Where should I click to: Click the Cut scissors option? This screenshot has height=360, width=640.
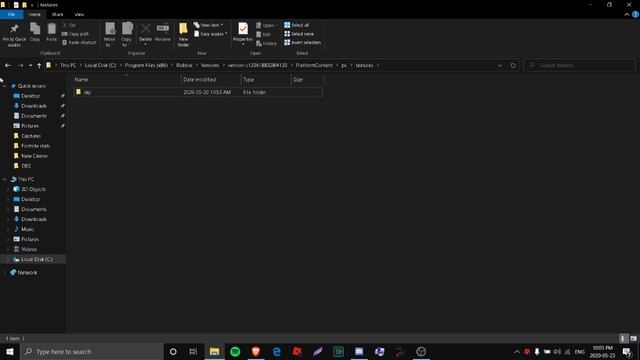pos(69,25)
